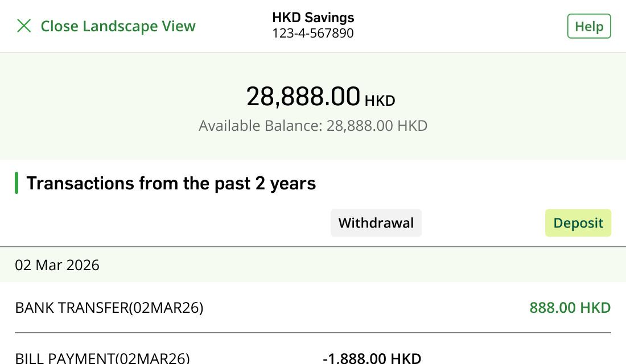Click the account number 123-4-567890

313,34
